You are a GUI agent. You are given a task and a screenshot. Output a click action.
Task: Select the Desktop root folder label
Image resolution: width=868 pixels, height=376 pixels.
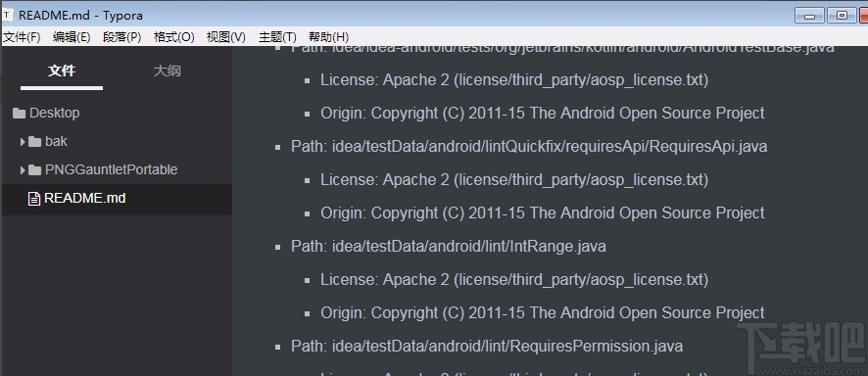(x=54, y=113)
